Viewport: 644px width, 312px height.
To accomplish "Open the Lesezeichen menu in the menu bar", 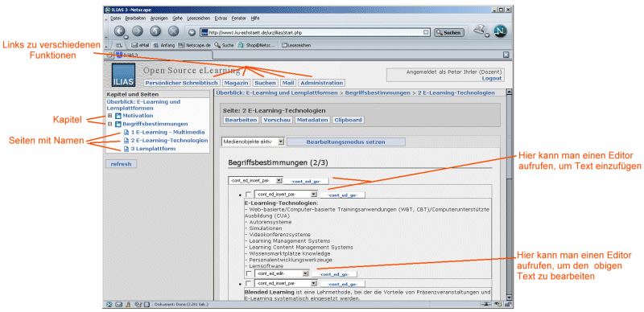I will [198, 18].
